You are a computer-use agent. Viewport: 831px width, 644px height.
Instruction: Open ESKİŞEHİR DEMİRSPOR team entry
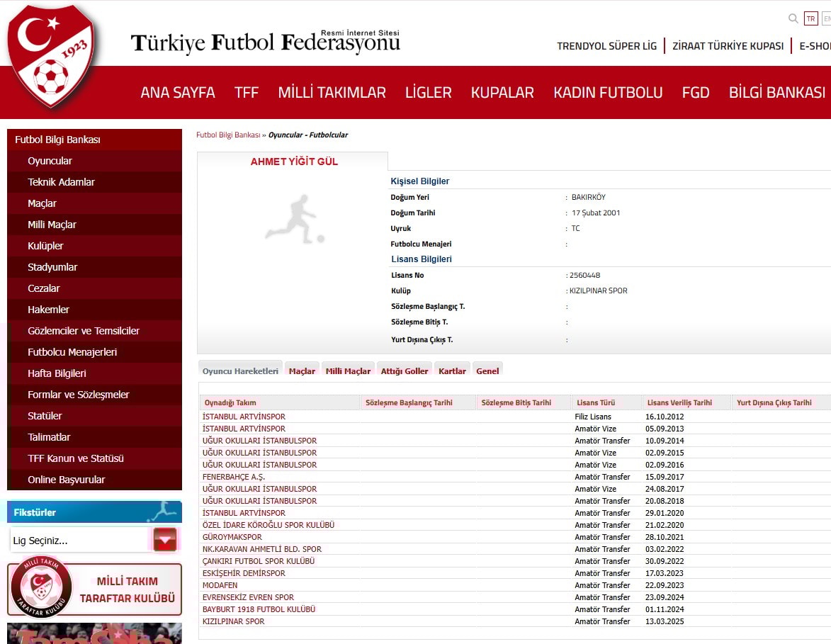coord(244,573)
